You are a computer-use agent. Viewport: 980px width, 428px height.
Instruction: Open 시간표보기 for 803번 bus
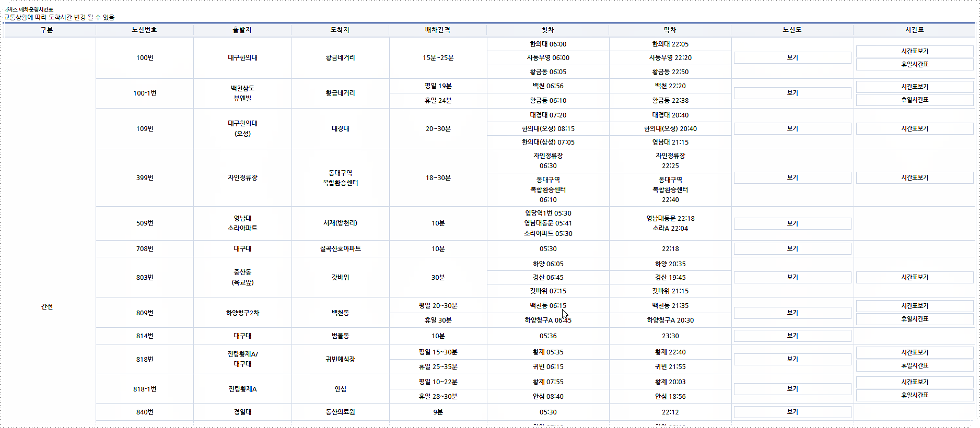[x=915, y=278]
